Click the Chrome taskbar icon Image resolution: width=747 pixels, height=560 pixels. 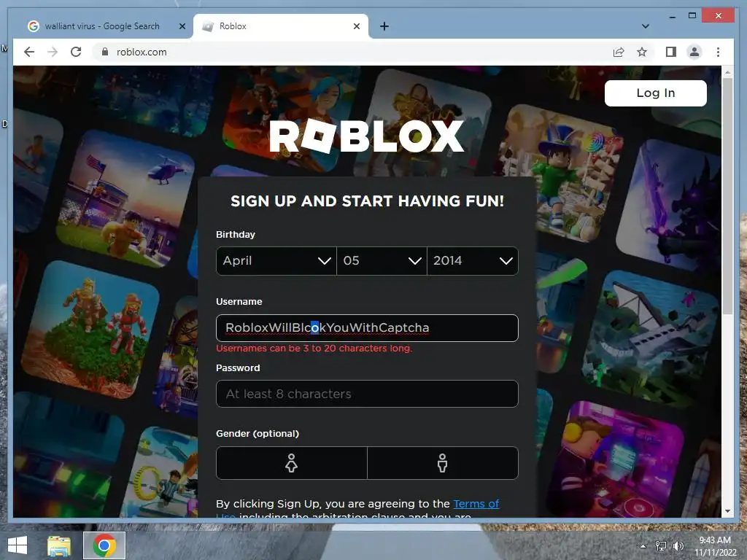click(104, 545)
